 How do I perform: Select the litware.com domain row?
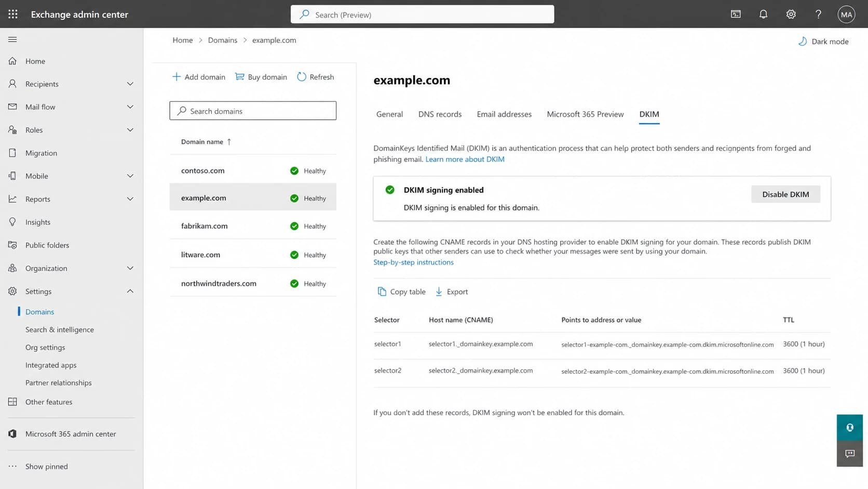pos(253,255)
